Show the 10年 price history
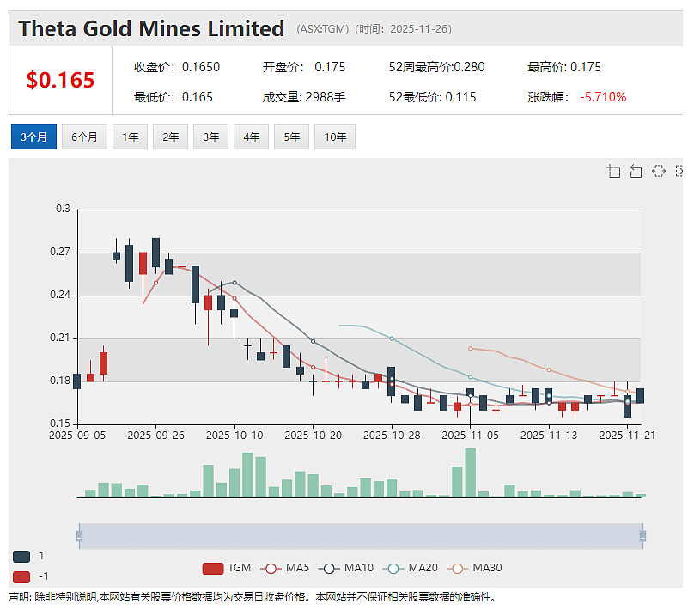This screenshot has height=616, width=694. point(335,137)
